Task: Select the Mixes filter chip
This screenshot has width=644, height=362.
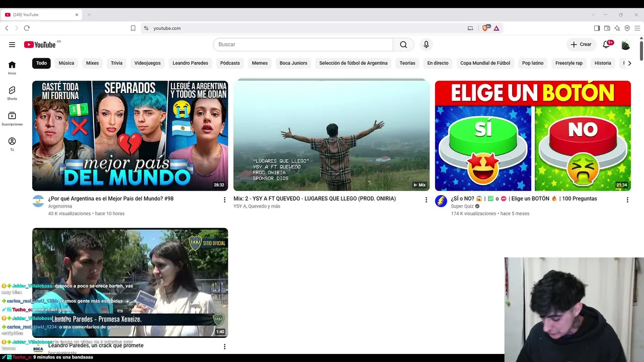Action: 93,63
